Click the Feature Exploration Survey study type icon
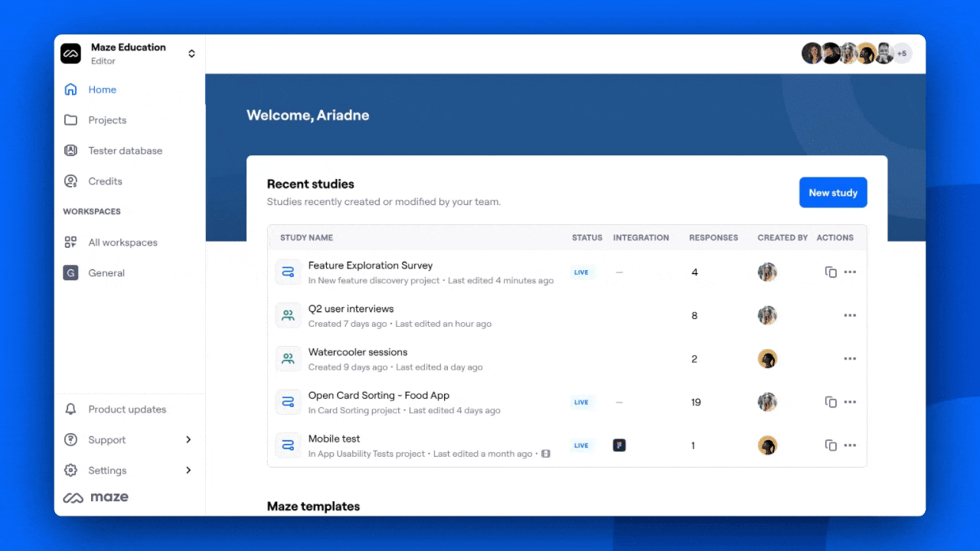The width and height of the screenshot is (980, 551). point(288,272)
